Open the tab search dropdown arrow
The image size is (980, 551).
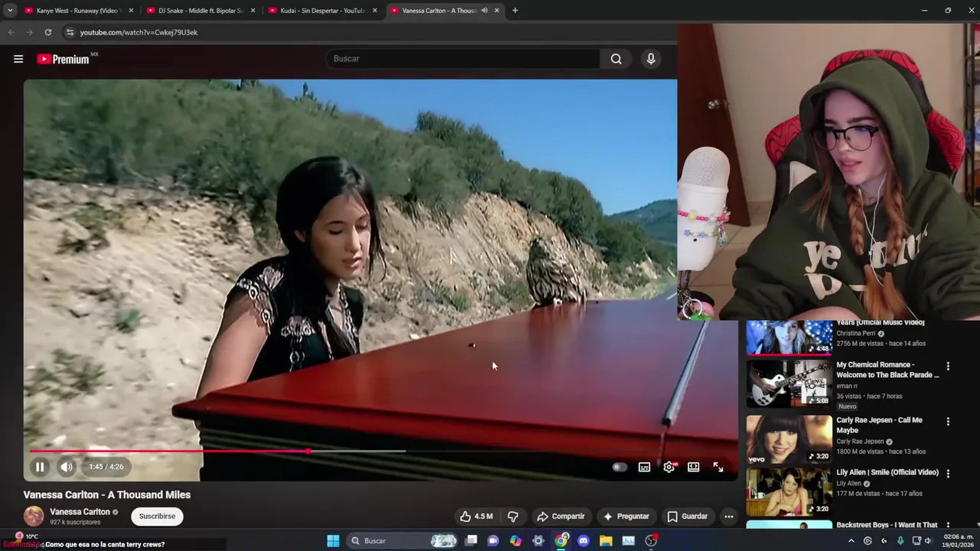10,11
